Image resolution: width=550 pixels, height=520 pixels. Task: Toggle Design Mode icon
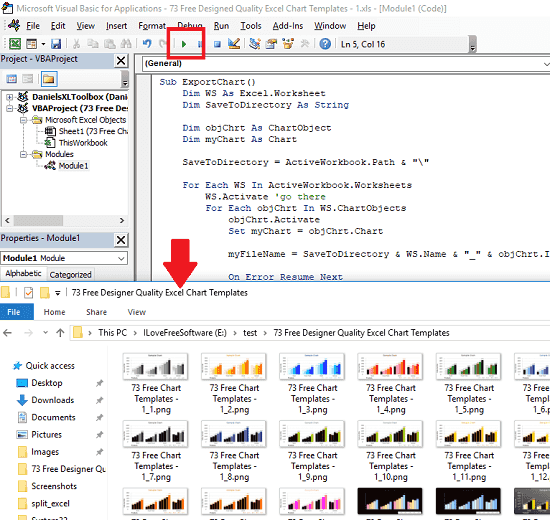[x=234, y=44]
